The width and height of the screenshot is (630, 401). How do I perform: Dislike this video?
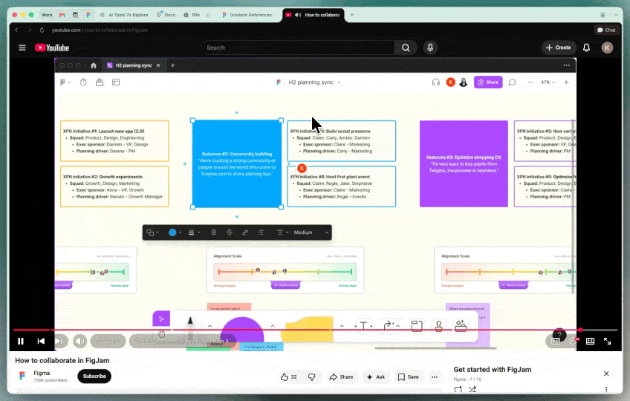pyautogui.click(x=311, y=376)
